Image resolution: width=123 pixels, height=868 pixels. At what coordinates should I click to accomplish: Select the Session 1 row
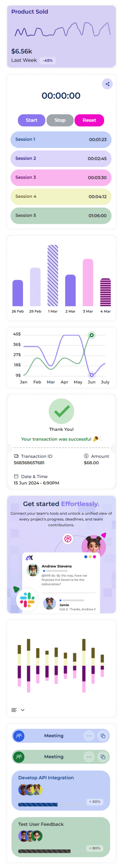click(61, 139)
